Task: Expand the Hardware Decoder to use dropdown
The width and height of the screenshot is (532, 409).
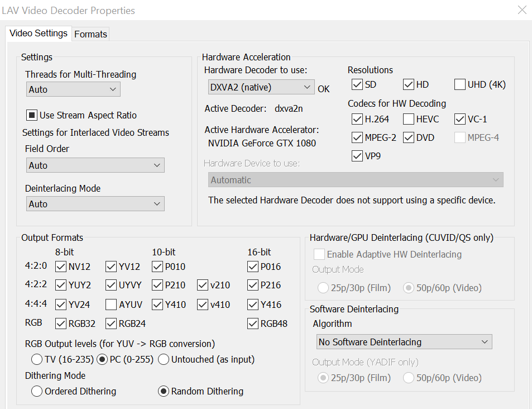Action: coord(259,87)
